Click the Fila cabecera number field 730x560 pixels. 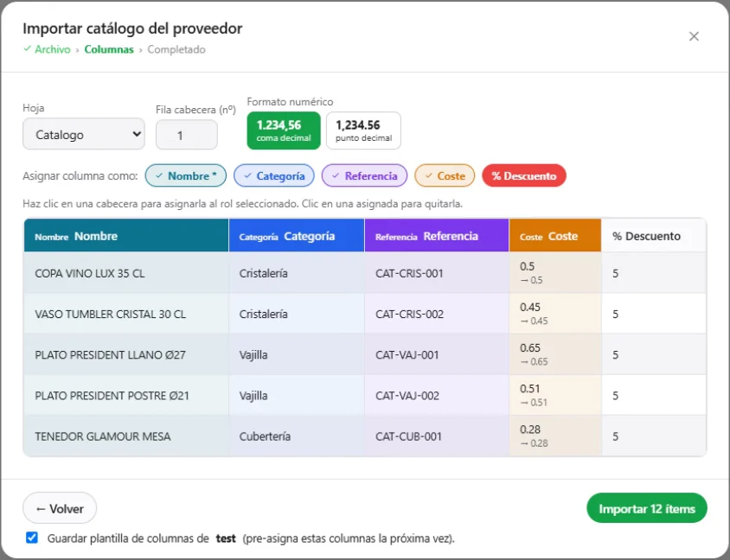[x=186, y=135]
